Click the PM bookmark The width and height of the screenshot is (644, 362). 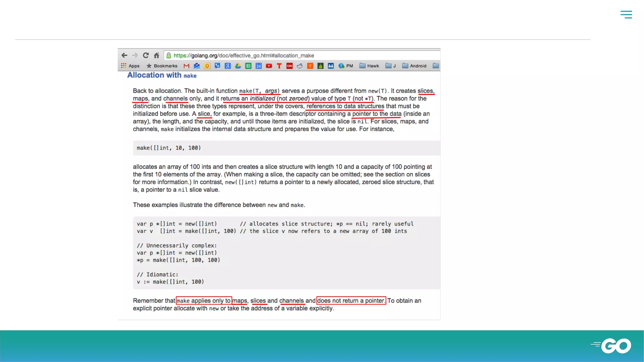(x=346, y=66)
